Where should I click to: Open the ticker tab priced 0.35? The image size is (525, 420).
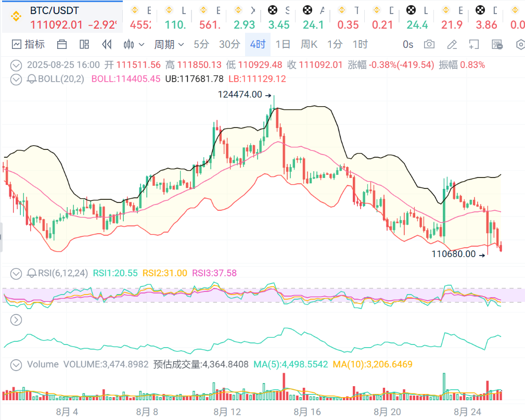348,17
